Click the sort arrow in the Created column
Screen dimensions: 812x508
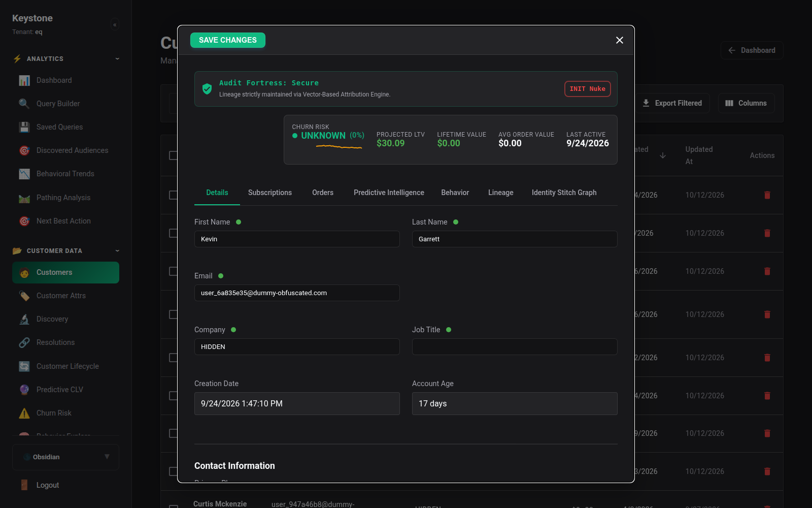[663, 155]
